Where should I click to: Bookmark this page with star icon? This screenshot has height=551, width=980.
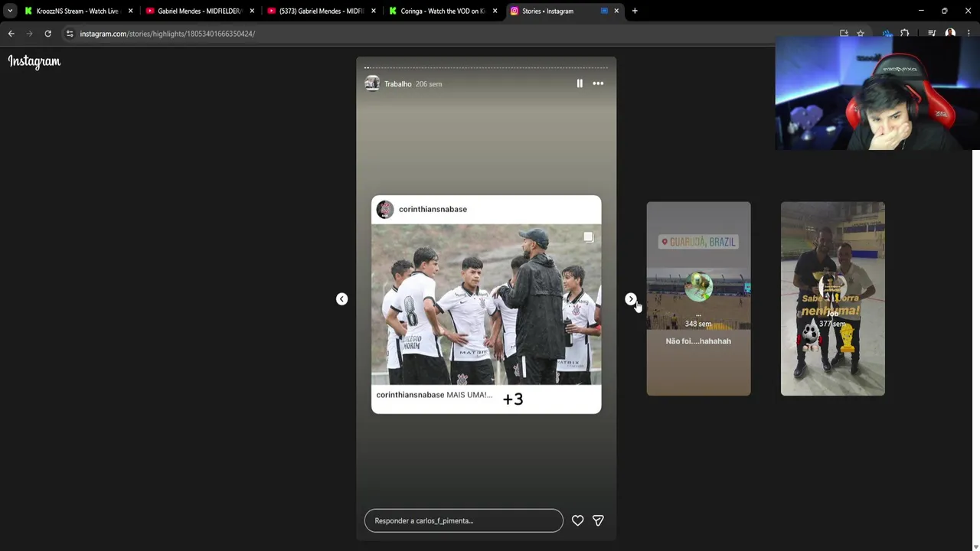861,34
